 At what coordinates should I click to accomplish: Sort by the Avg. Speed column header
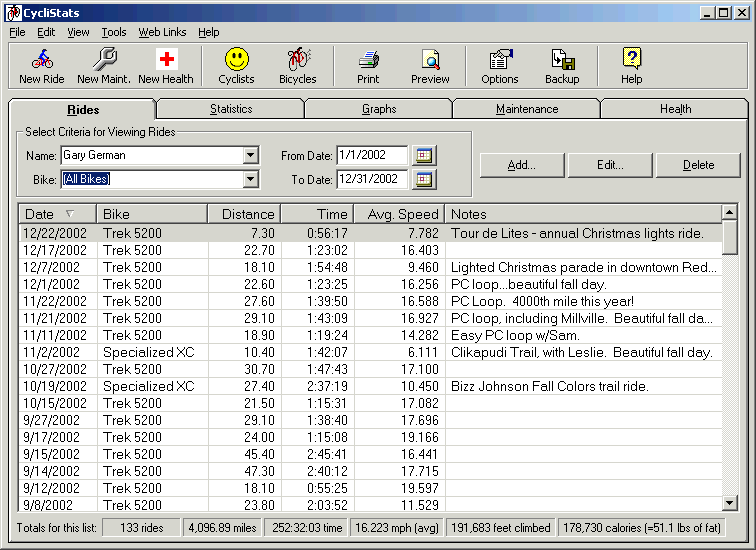[400, 214]
